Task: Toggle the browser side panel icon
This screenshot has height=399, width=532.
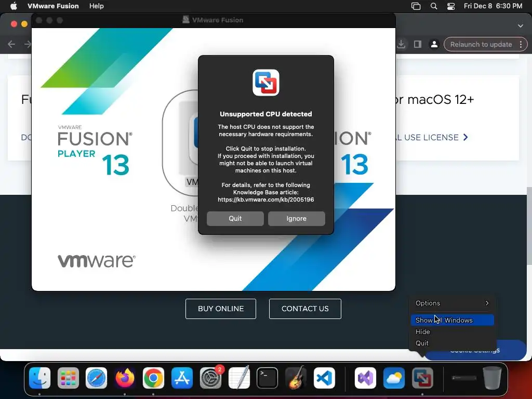Action: point(418,44)
